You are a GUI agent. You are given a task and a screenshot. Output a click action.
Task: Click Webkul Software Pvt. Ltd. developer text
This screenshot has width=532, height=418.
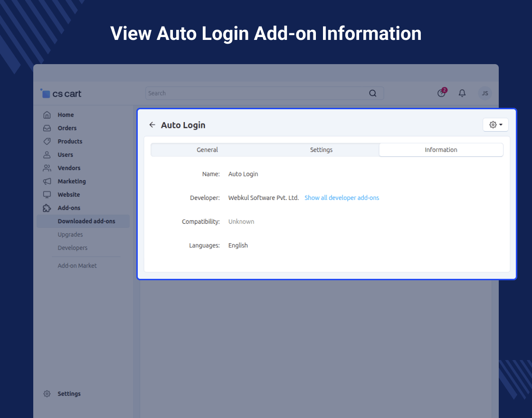pyautogui.click(x=263, y=198)
